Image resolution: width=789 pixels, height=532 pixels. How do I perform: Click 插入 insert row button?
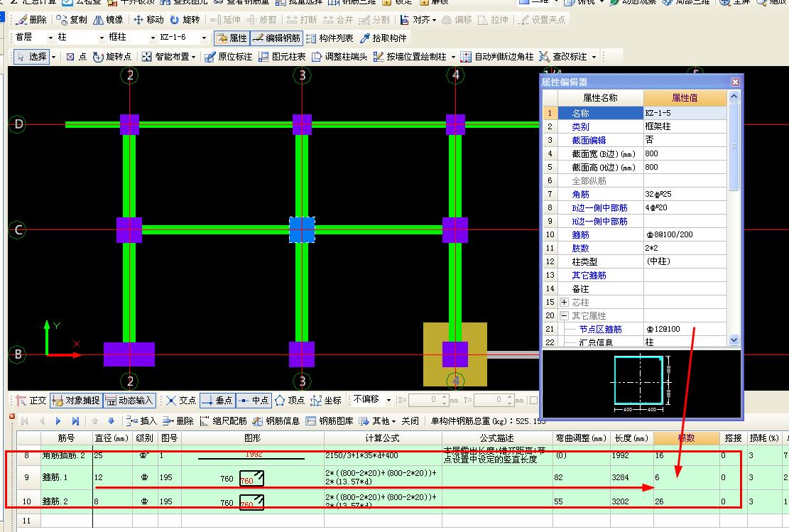142,420
